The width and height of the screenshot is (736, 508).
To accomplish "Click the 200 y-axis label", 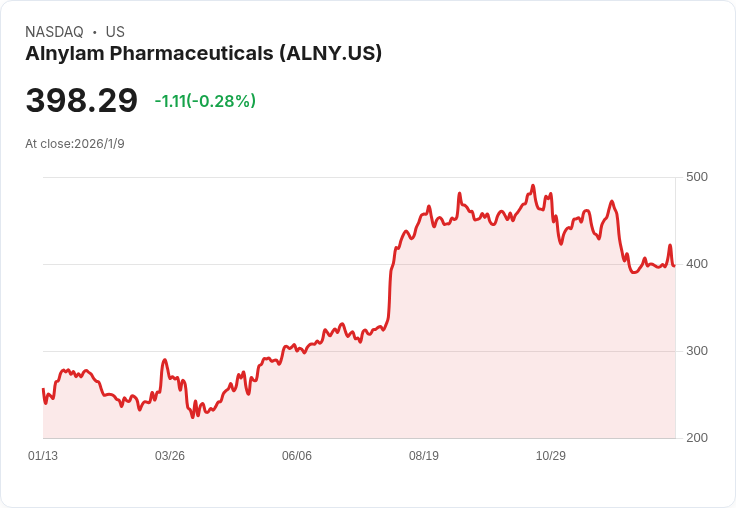I will pos(697,438).
